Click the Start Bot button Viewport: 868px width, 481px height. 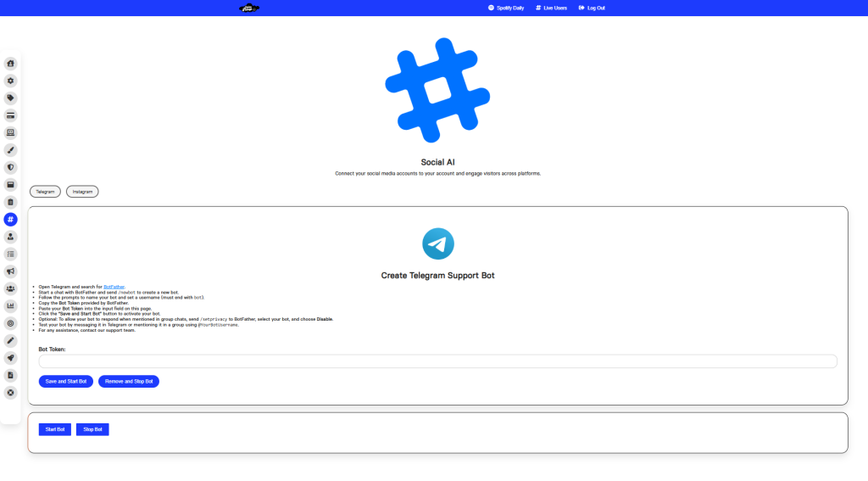click(x=55, y=429)
